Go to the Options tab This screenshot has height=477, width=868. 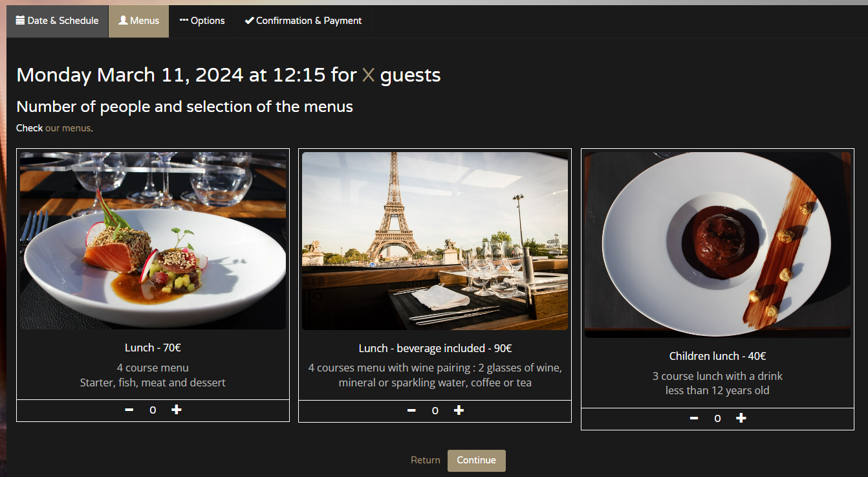pyautogui.click(x=202, y=21)
